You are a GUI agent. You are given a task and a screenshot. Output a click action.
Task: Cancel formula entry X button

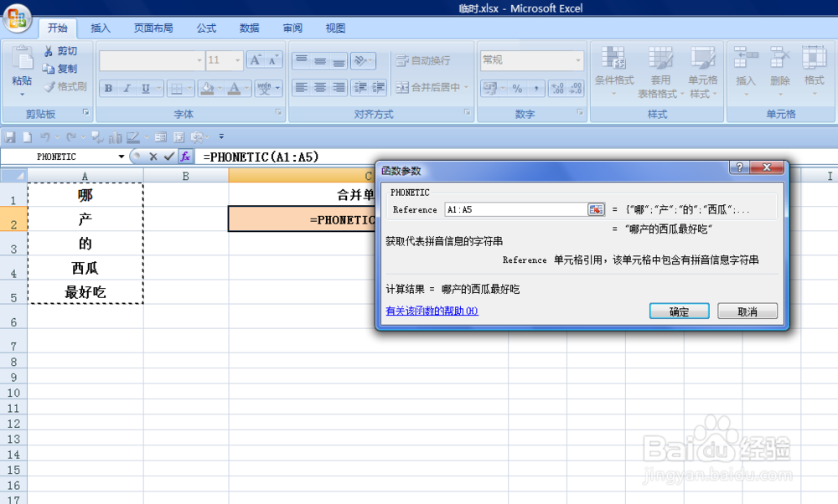[x=153, y=157]
